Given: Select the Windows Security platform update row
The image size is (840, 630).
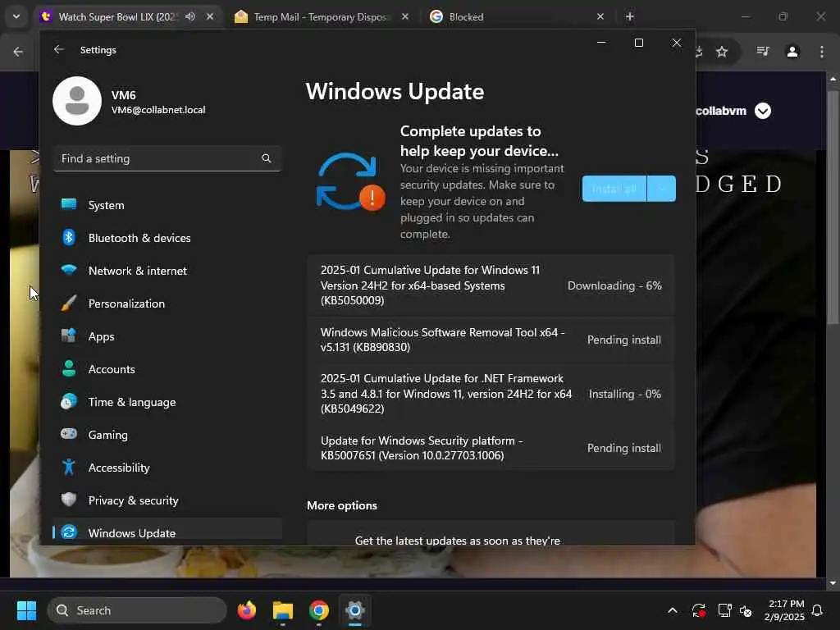Looking at the screenshot, I should [x=491, y=448].
